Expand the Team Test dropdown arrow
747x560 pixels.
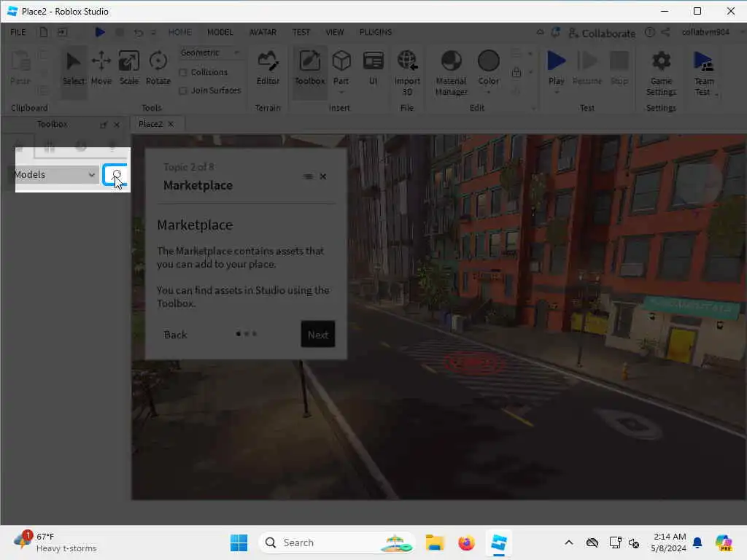(x=716, y=95)
